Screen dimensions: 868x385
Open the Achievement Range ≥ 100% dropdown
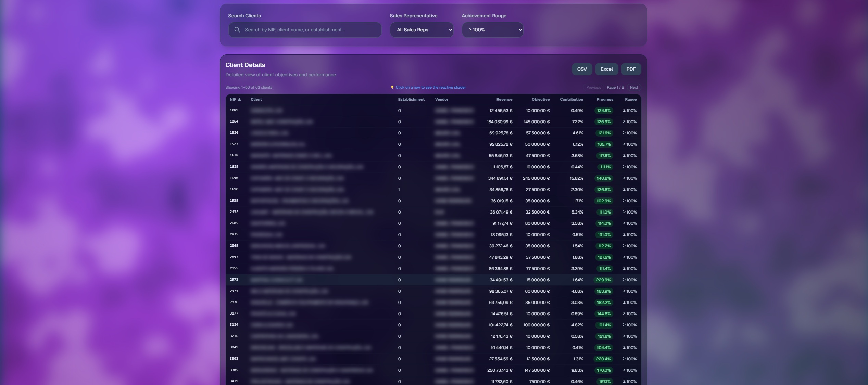(x=492, y=30)
